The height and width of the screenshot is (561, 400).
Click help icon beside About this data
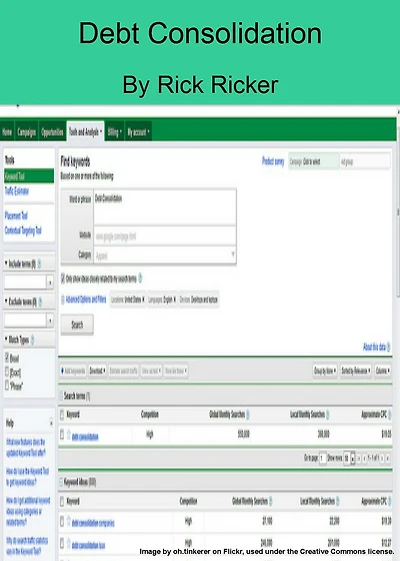[x=389, y=347]
